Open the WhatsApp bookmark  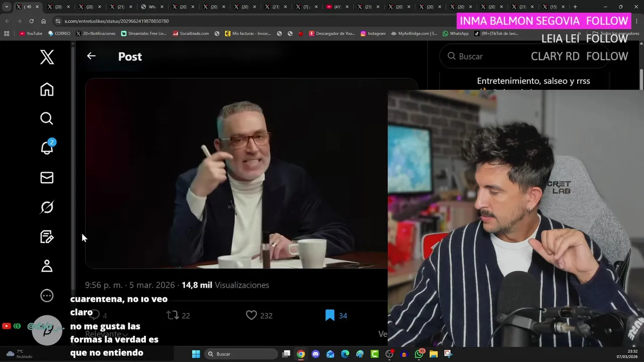coord(456,33)
